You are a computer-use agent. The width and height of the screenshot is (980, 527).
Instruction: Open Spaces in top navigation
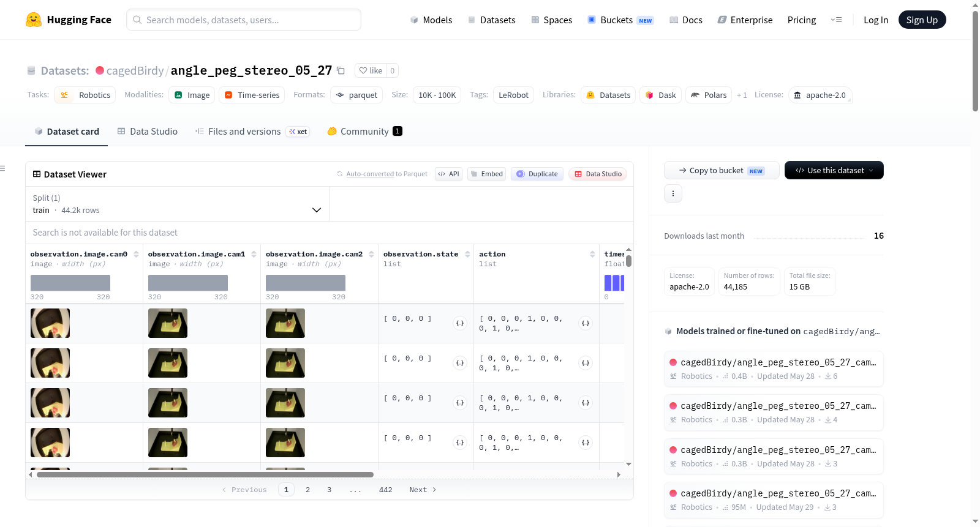coord(552,20)
